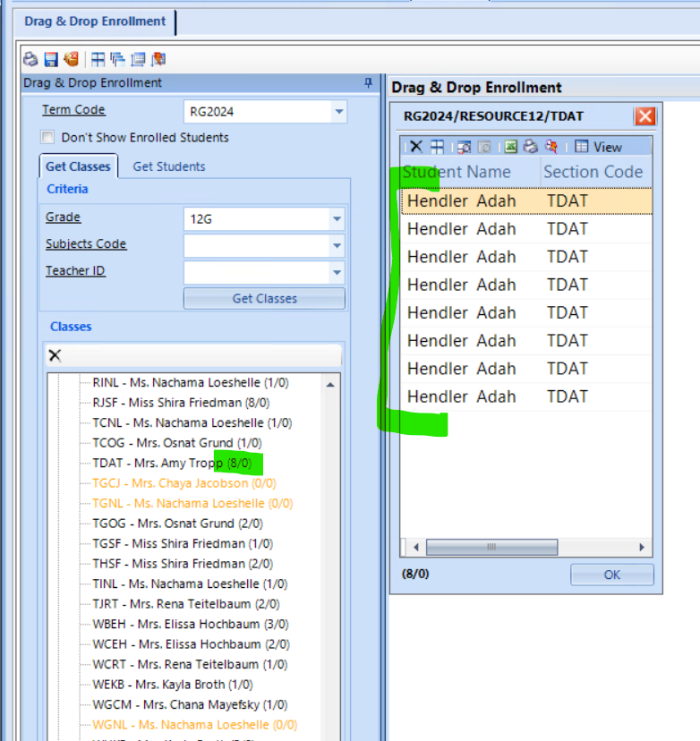Click the quick print lightning icon in the popup toolbar

pos(551,147)
